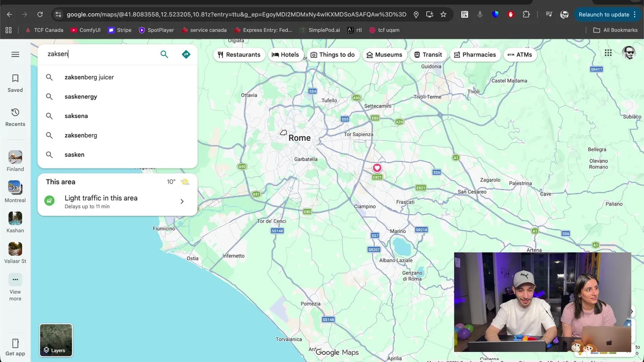The width and height of the screenshot is (644, 362).
Task: Open Chrome apps grid in bookmarks bar
Action: (x=9, y=30)
